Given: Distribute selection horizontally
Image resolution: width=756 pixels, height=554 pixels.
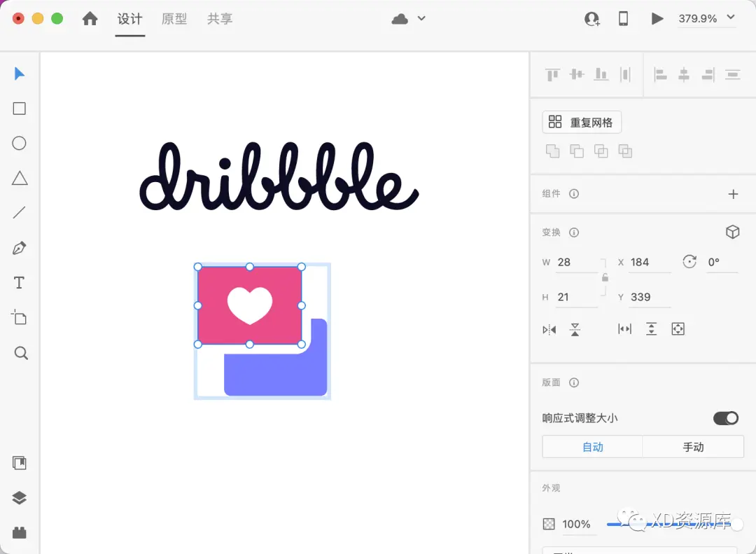Looking at the screenshot, I should [x=625, y=74].
